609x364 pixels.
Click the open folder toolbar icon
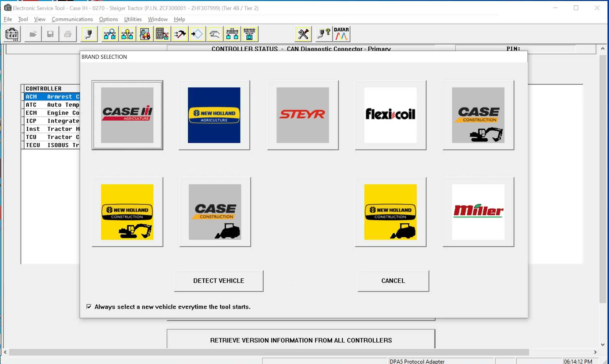tap(33, 34)
